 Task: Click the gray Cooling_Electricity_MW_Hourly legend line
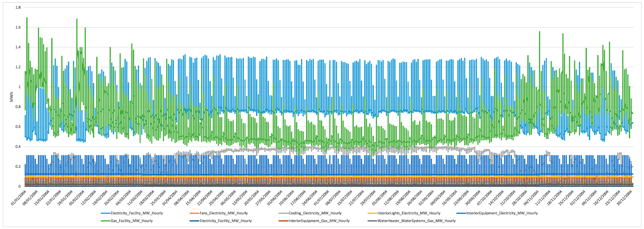click(283, 213)
